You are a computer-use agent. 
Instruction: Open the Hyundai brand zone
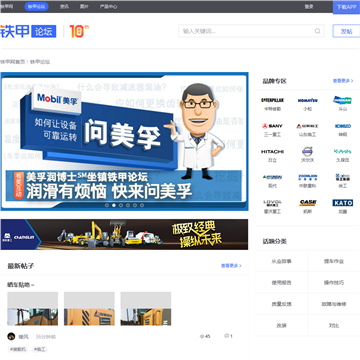tap(273, 181)
